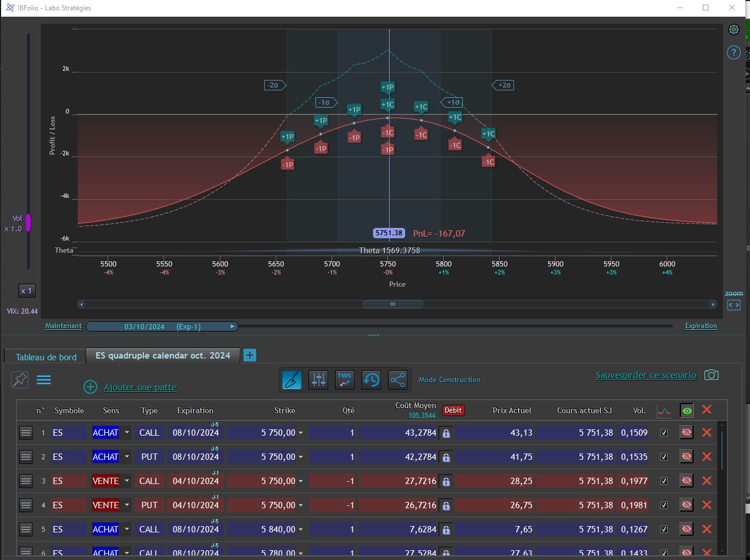Click the TWS chart mode icon
Screen dimensions: 750x560
pos(345,380)
